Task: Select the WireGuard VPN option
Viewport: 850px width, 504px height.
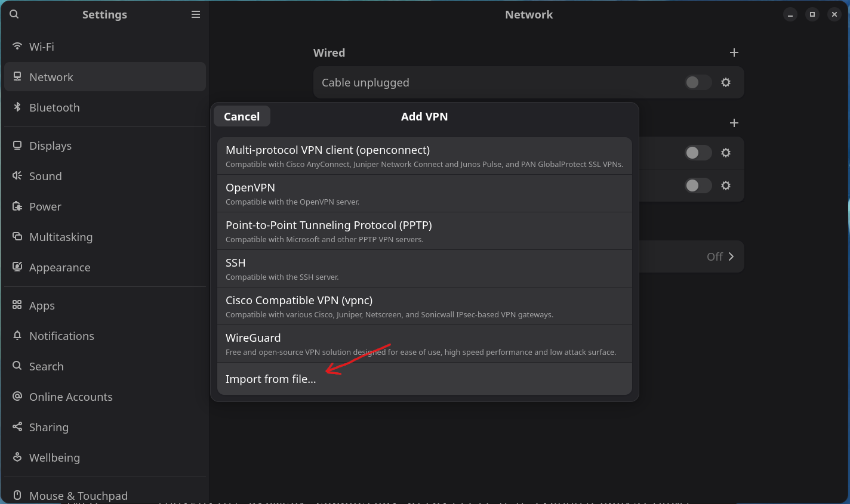Action: pos(424,344)
